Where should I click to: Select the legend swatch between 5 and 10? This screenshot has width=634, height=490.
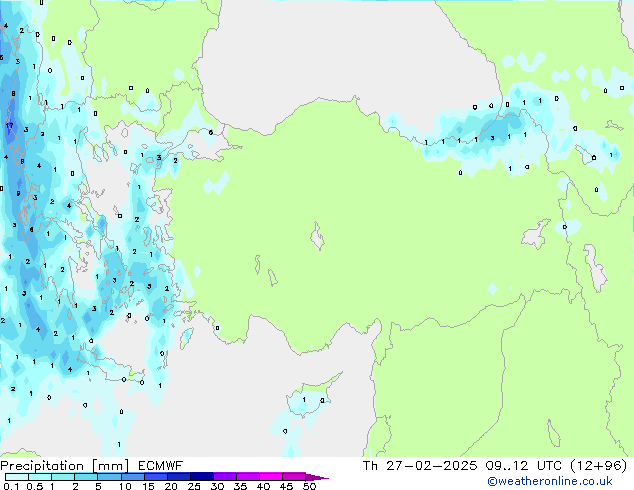pyautogui.click(x=109, y=477)
